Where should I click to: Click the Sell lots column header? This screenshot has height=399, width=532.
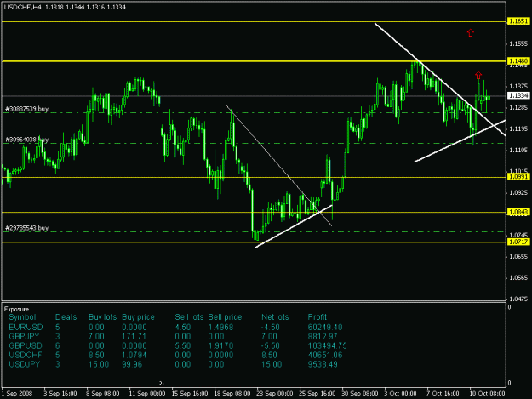[x=189, y=317]
